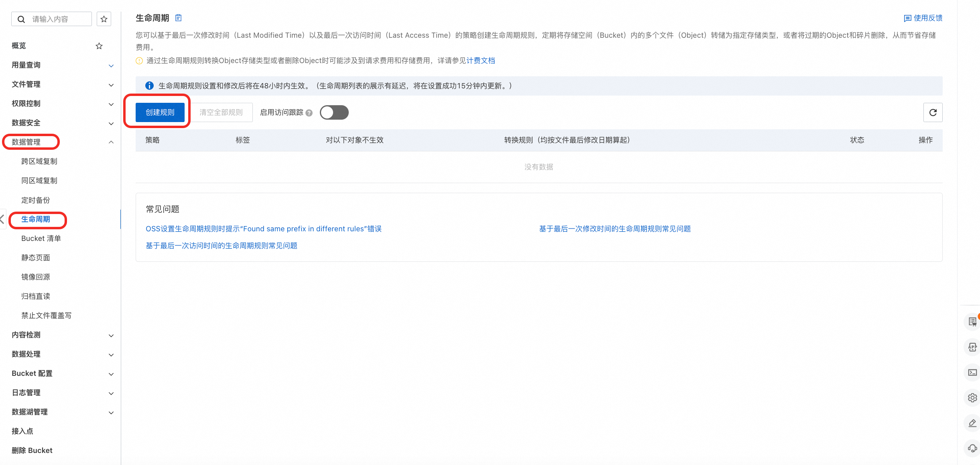Open 归档直读 in the sidebar
980x465 pixels.
pyautogui.click(x=36, y=296)
